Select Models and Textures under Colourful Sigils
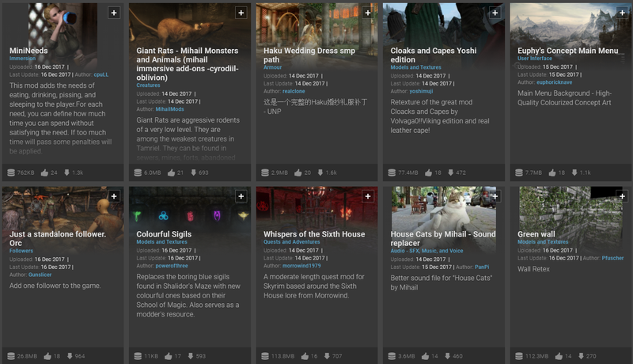Image resolution: width=633 pixels, height=364 pixels. [162, 241]
